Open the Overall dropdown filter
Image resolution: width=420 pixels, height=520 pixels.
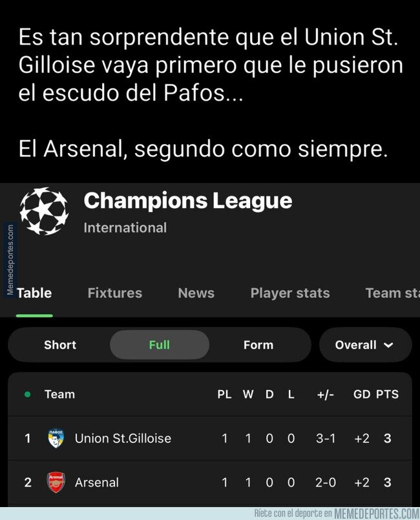click(364, 345)
